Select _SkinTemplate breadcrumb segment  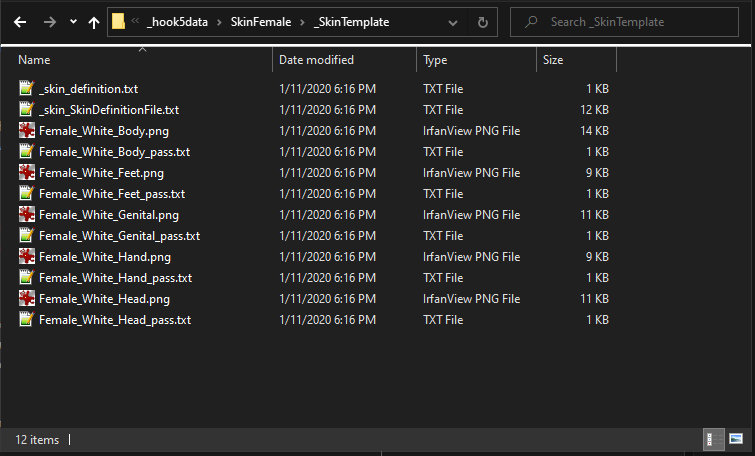[x=351, y=22]
